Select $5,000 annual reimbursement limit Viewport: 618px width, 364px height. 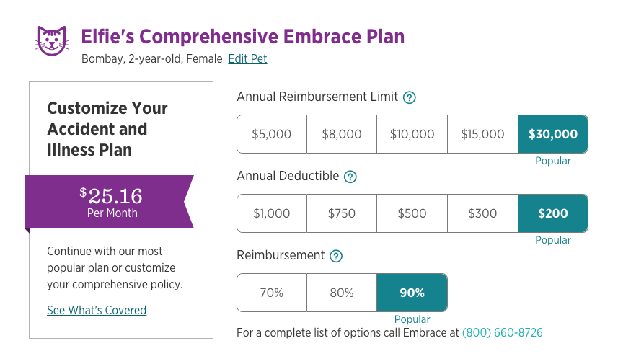[271, 134]
